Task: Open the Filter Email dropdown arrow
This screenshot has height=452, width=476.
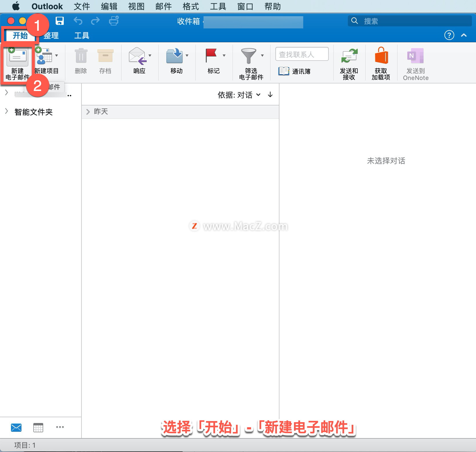Action: click(x=262, y=55)
